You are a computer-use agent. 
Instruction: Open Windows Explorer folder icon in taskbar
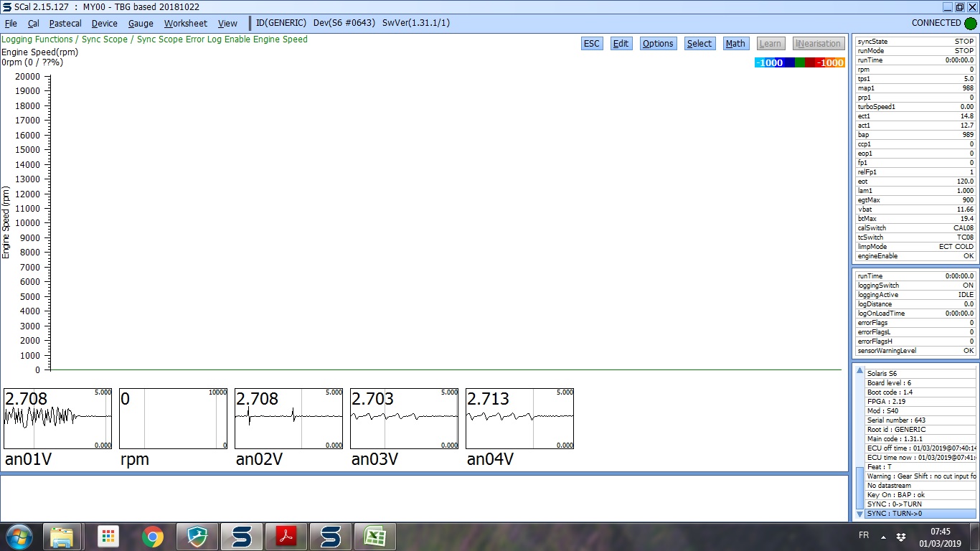[x=62, y=537]
